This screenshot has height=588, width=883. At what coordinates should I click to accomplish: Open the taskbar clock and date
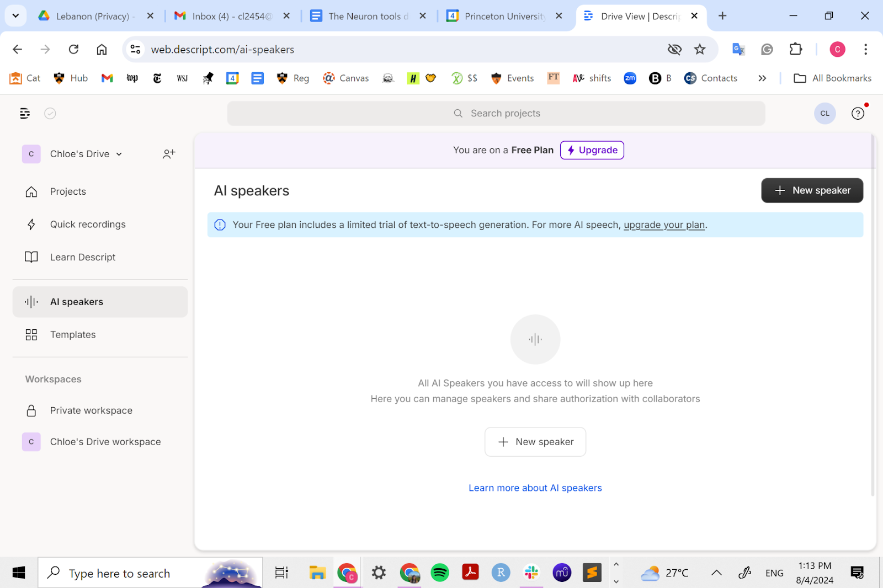point(815,573)
